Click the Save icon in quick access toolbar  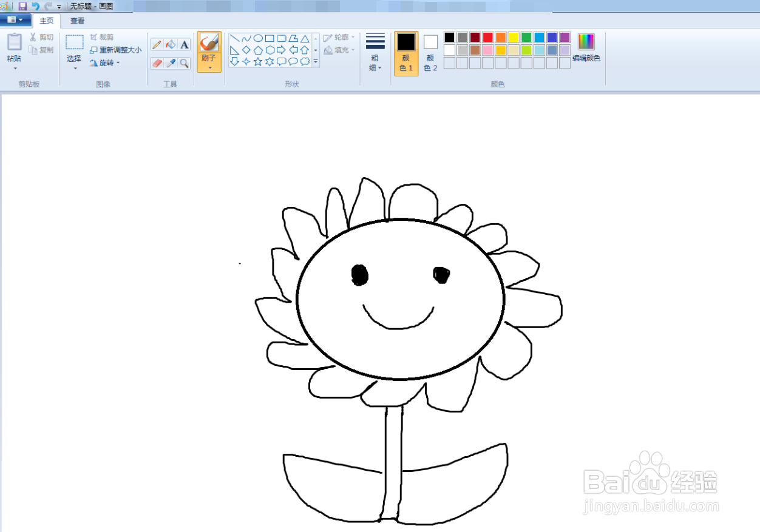click(22, 6)
